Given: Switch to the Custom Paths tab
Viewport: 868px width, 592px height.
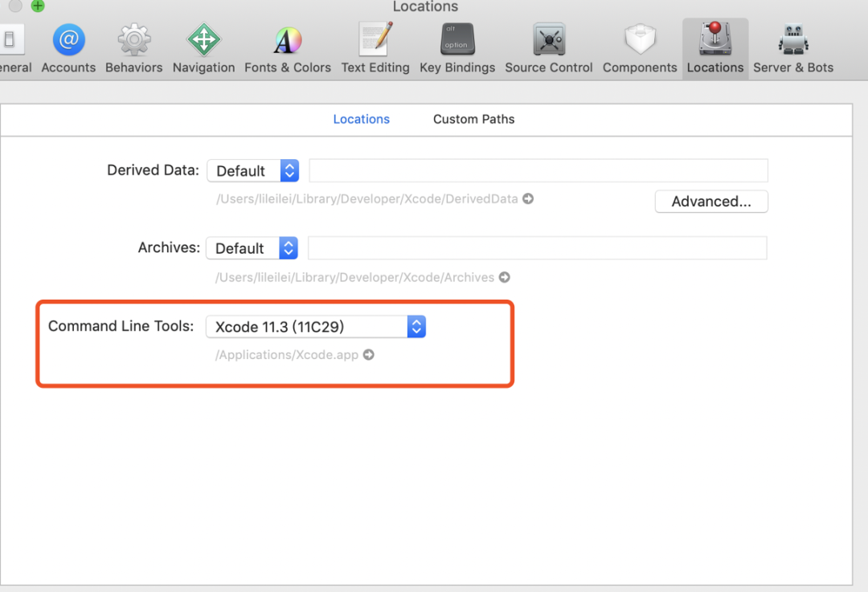Looking at the screenshot, I should [474, 119].
